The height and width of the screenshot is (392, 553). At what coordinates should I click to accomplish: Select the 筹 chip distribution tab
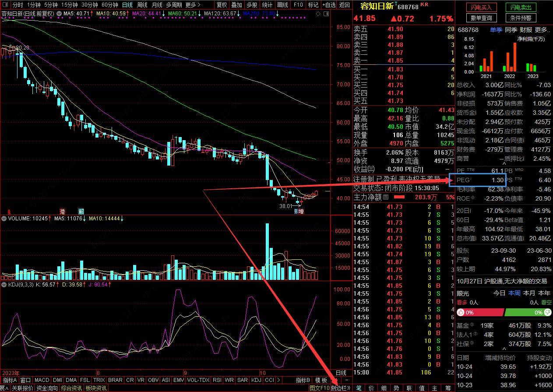[447, 388]
